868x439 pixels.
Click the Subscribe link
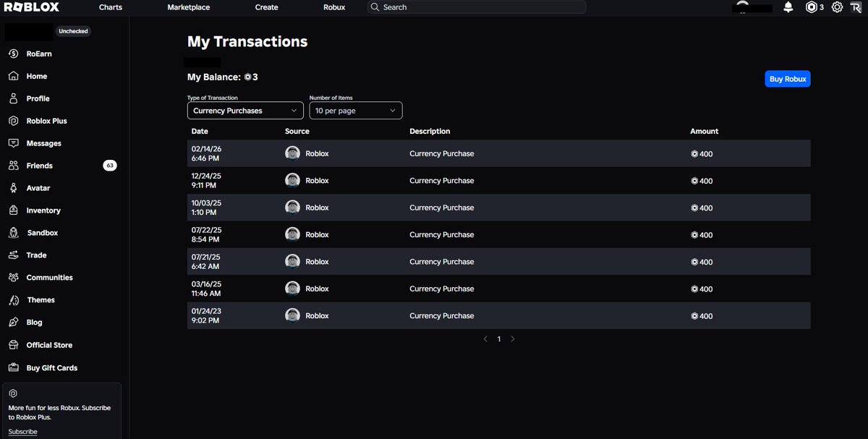click(23, 432)
